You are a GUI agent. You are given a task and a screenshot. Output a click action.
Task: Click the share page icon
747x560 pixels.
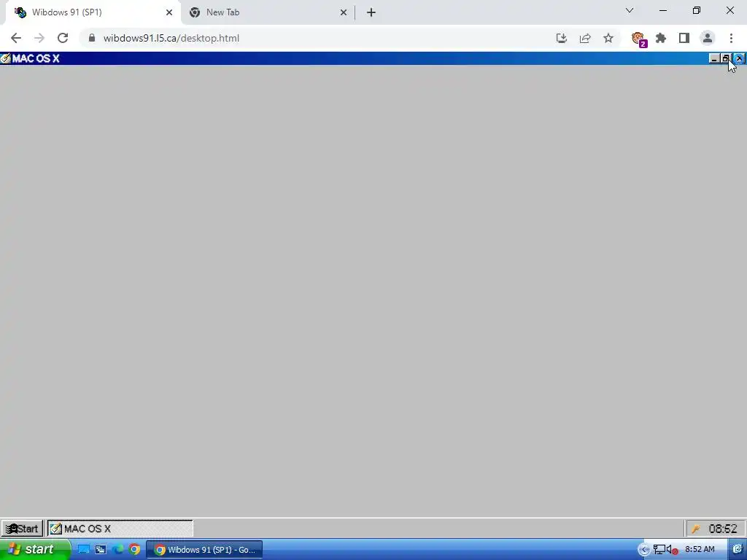(x=585, y=38)
